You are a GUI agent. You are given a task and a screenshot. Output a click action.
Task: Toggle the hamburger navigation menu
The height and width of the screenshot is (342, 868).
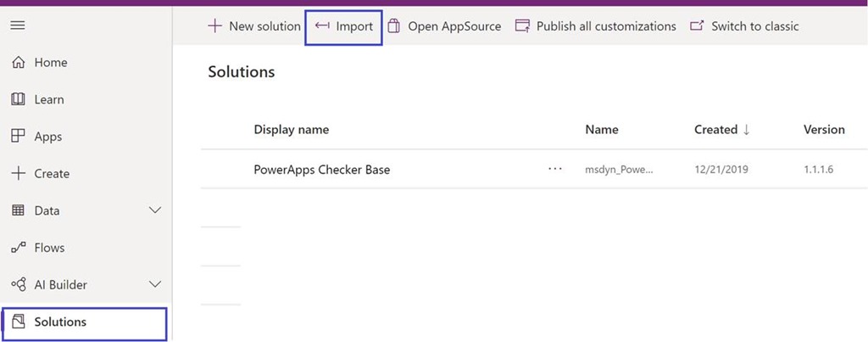tap(17, 25)
